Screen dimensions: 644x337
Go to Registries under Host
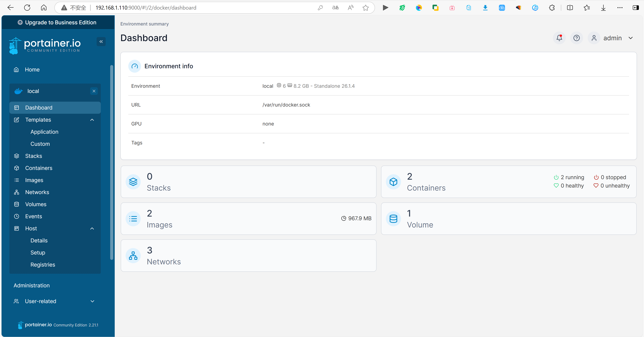[x=43, y=265]
